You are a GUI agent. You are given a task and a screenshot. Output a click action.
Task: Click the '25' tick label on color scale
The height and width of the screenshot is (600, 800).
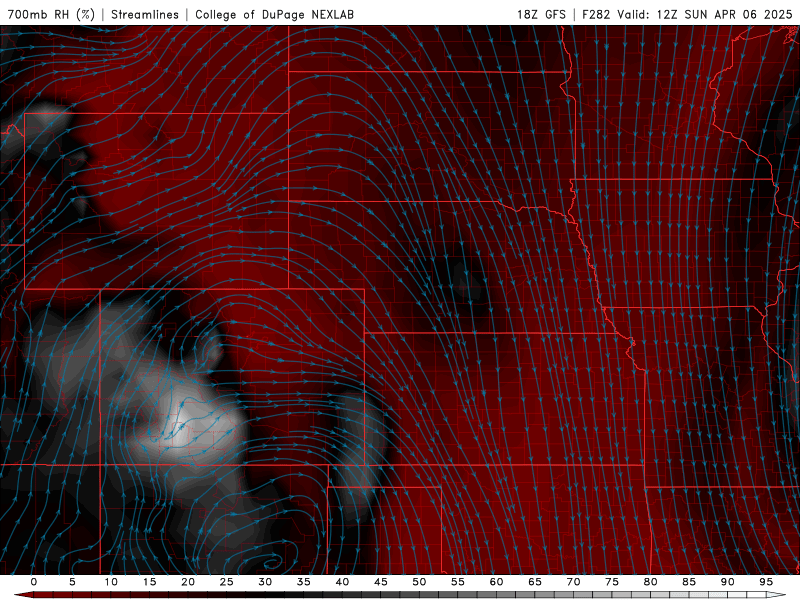[227, 582]
